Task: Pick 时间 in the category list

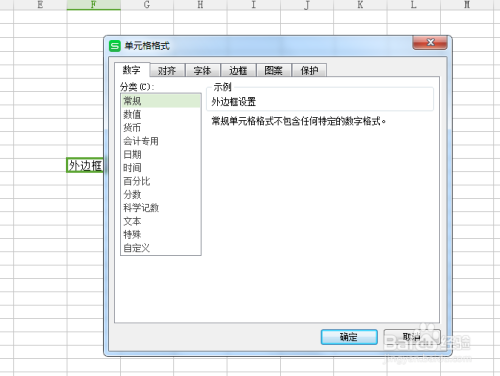Action: click(x=161, y=168)
